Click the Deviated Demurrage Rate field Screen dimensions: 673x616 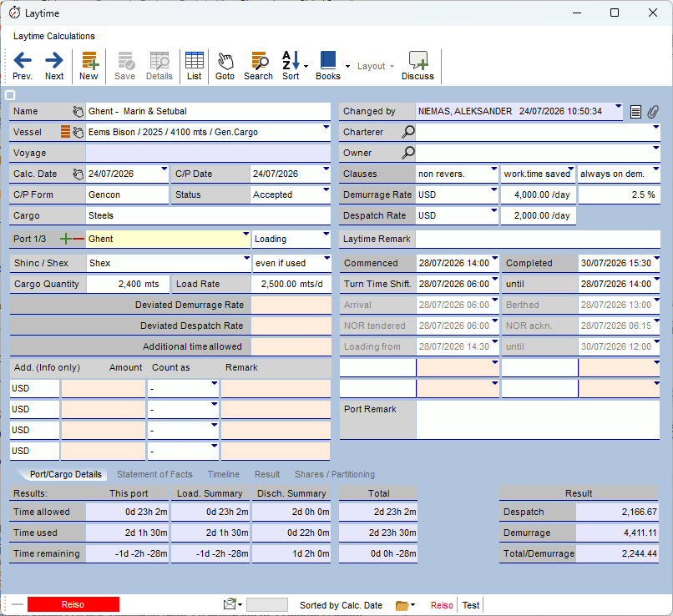tap(291, 305)
